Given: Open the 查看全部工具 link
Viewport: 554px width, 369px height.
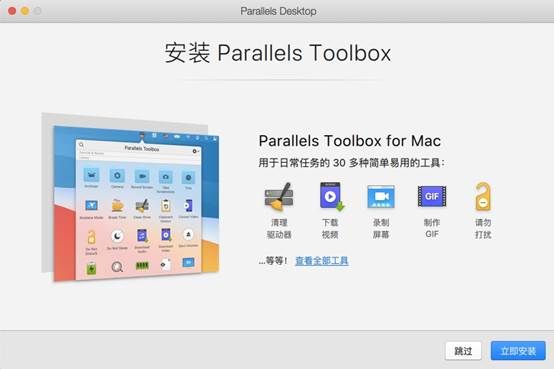Looking at the screenshot, I should coord(322,261).
